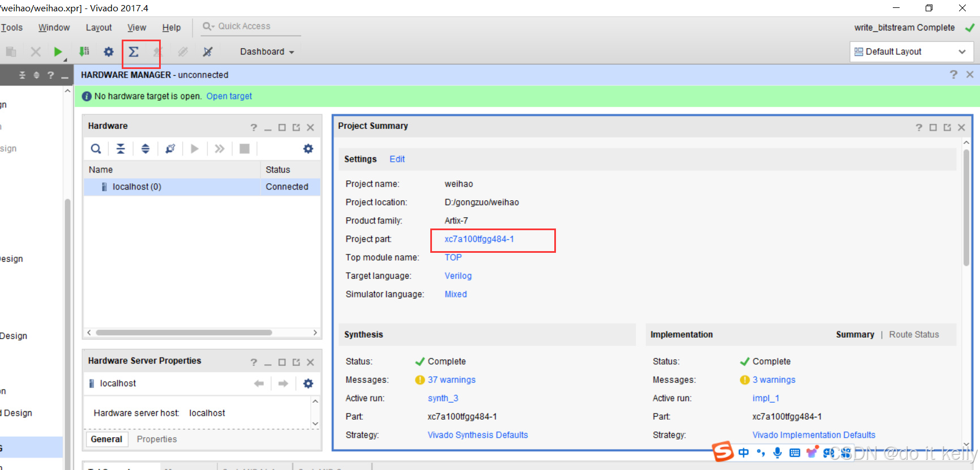Image resolution: width=980 pixels, height=470 pixels.
Task: Click the Sigma reports toolbar icon
Action: pyautogui.click(x=134, y=52)
